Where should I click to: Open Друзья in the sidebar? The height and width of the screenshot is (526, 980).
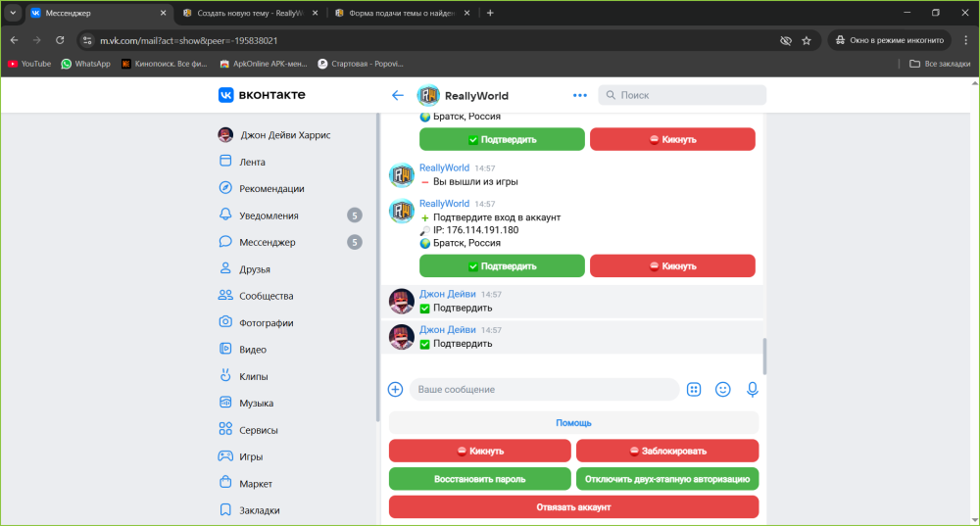[255, 269]
